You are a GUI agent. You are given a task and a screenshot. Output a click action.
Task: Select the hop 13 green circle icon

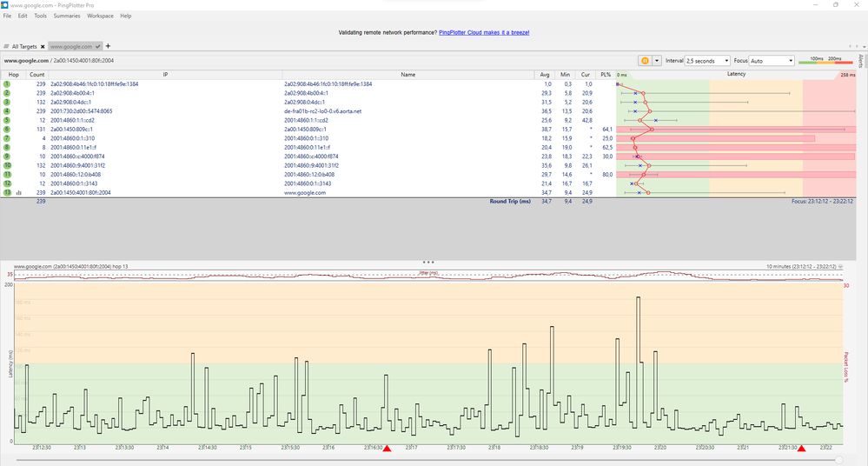tap(7, 193)
